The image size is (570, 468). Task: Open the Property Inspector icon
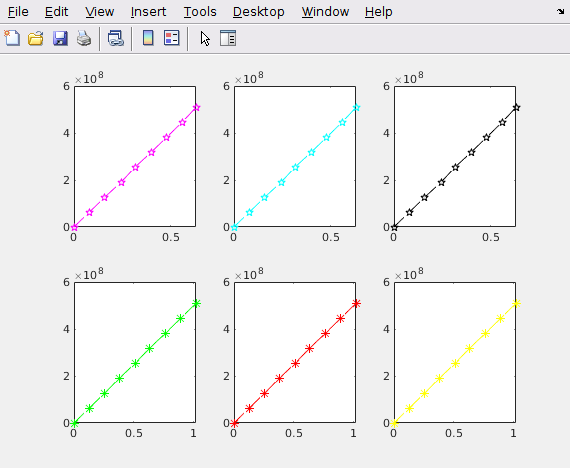(x=228, y=38)
